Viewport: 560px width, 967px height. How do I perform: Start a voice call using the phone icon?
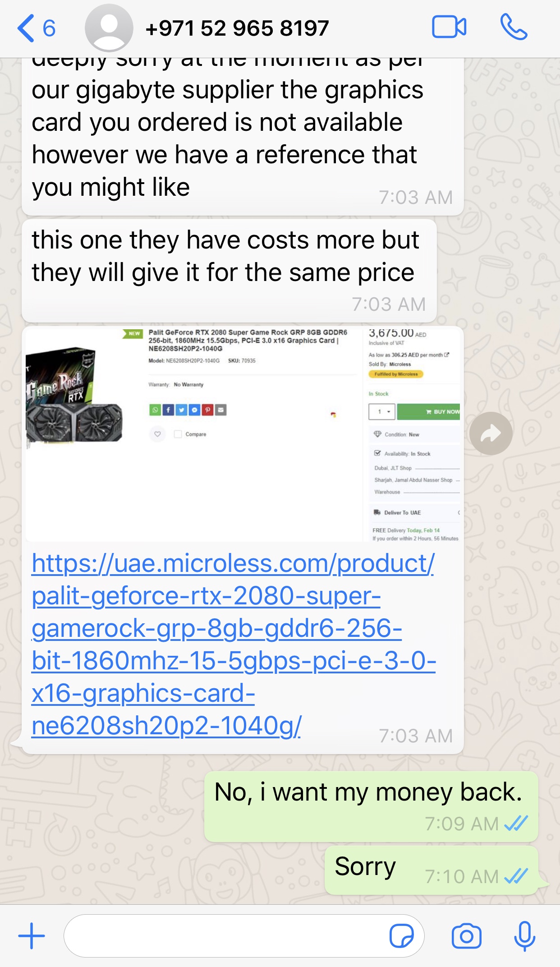tap(514, 27)
